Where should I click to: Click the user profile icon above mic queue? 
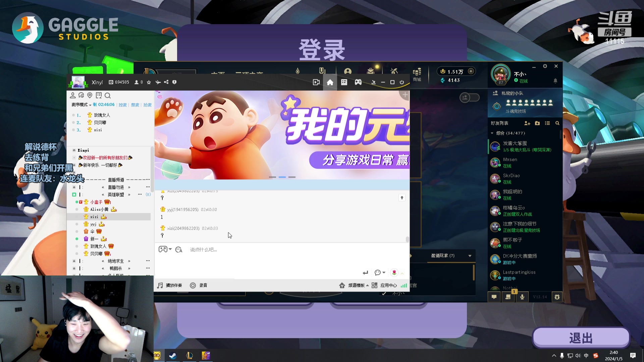point(72,96)
